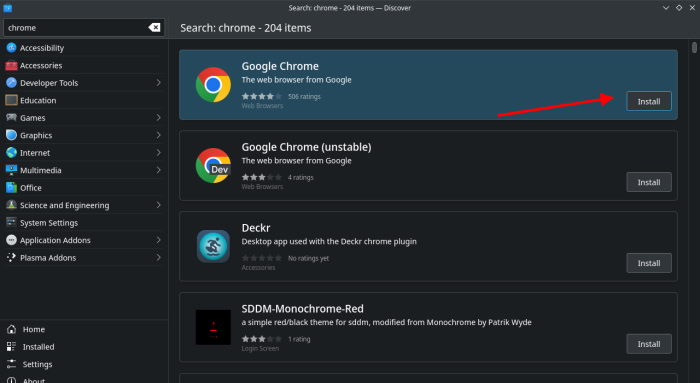Click the '4 ratings' text
700x383 pixels.
click(300, 177)
